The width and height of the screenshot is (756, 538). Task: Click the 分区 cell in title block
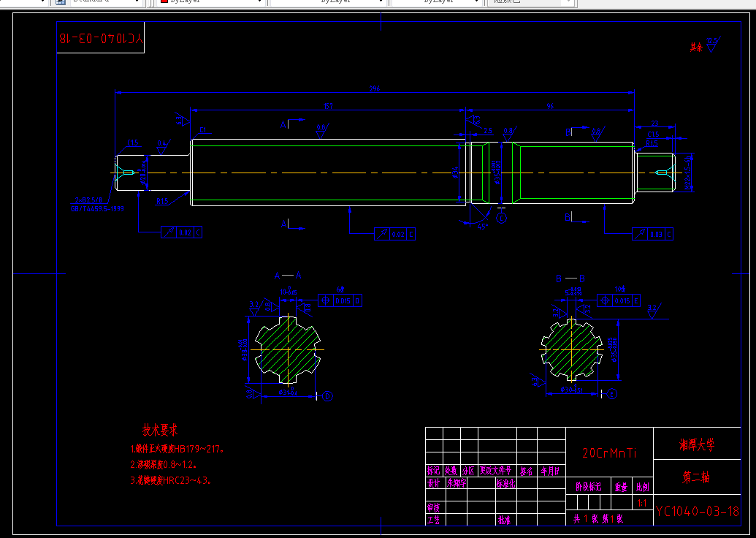469,471
